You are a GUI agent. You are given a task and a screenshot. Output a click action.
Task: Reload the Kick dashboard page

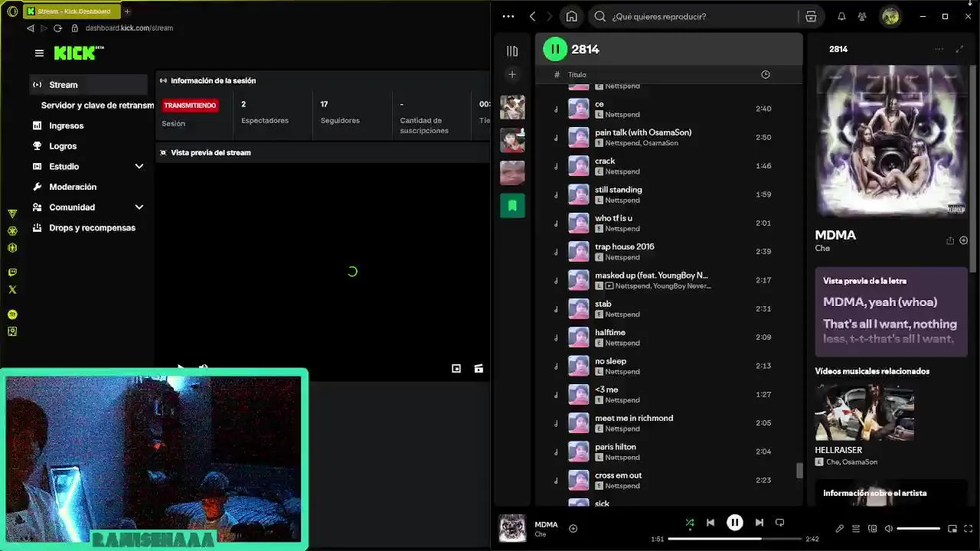click(x=57, y=28)
